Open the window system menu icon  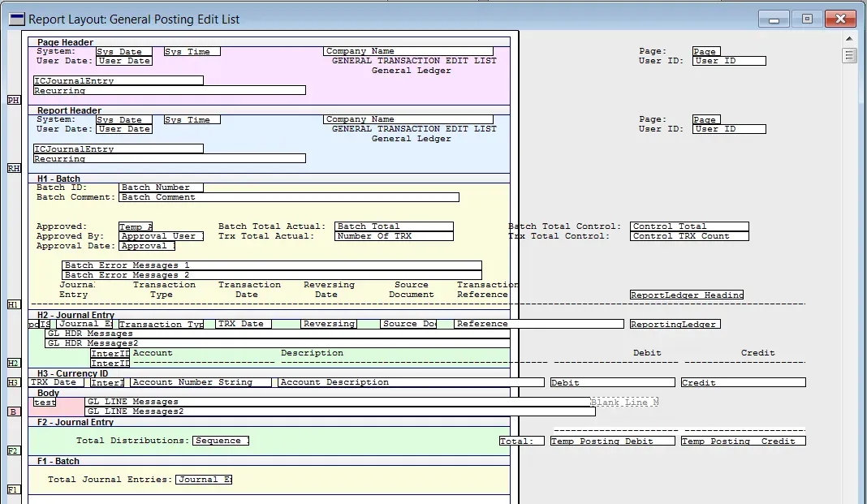coord(15,19)
